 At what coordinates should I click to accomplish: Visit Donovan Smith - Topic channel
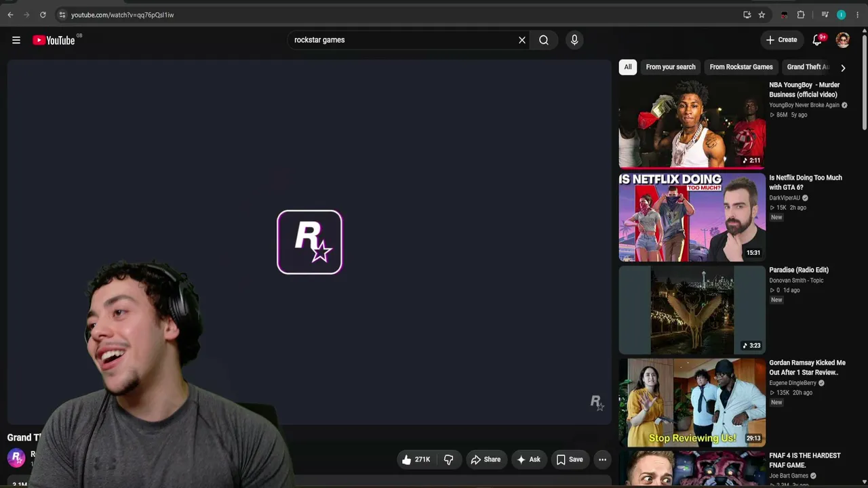coord(796,280)
